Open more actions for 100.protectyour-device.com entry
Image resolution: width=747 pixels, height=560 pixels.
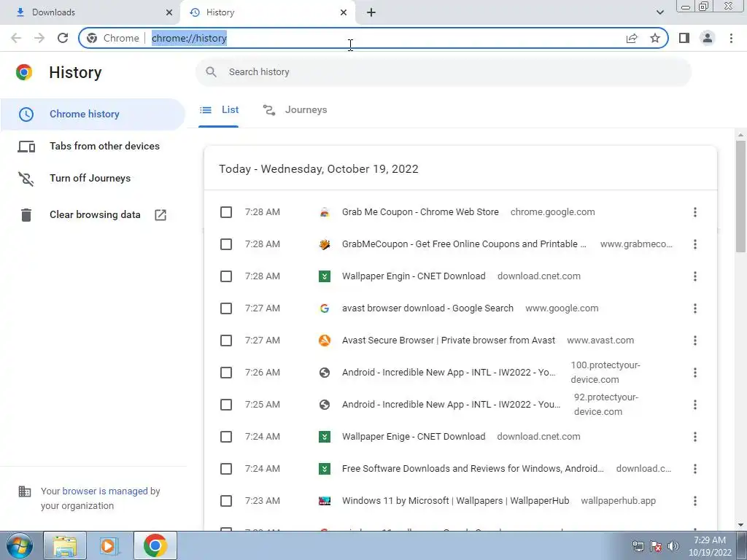[695, 373]
